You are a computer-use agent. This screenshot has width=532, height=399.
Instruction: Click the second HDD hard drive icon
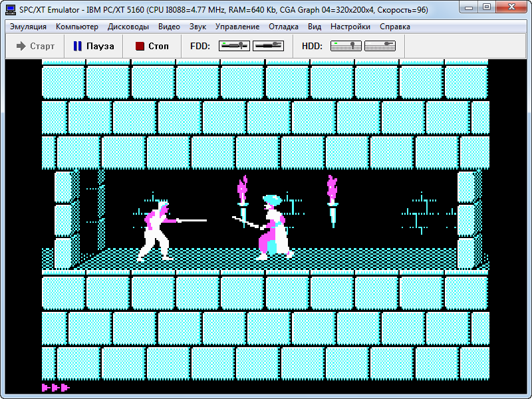(379, 46)
